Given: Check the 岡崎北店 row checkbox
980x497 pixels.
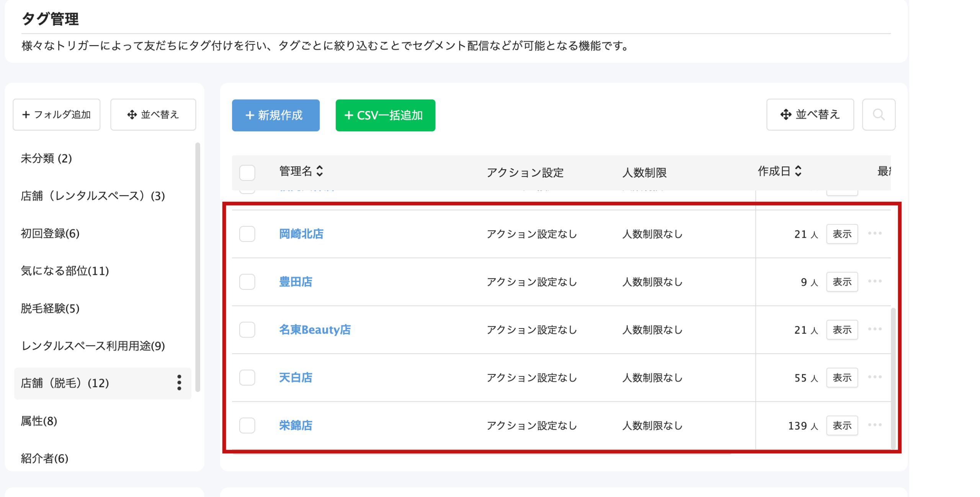Looking at the screenshot, I should tap(247, 234).
